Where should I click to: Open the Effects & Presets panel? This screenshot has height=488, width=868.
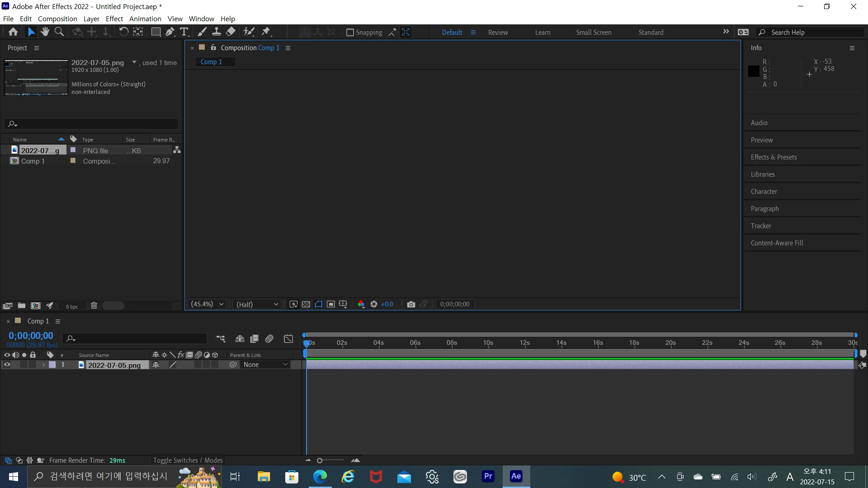[x=774, y=157]
